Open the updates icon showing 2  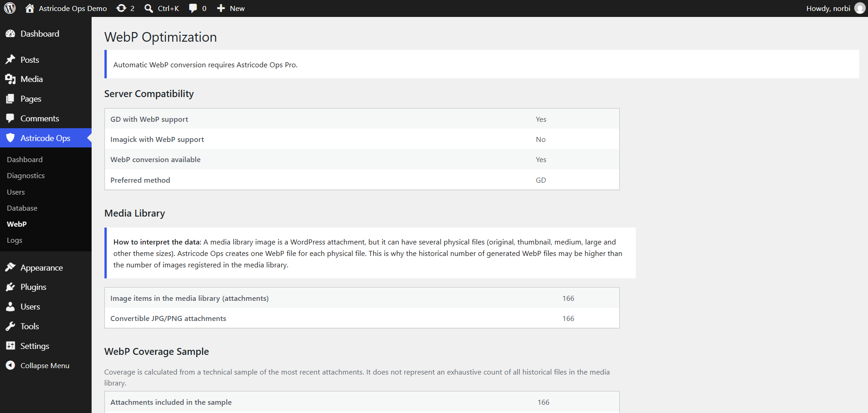121,8
